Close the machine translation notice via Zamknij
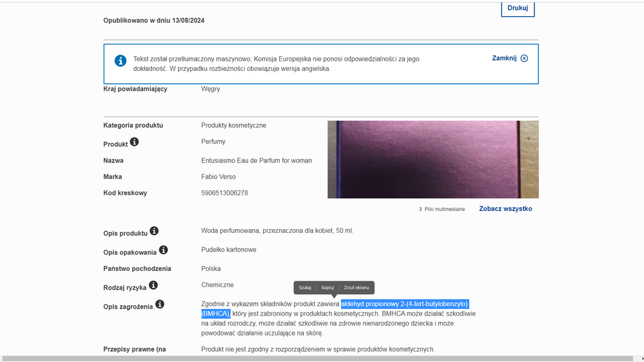644x362 pixels. pyautogui.click(x=510, y=58)
